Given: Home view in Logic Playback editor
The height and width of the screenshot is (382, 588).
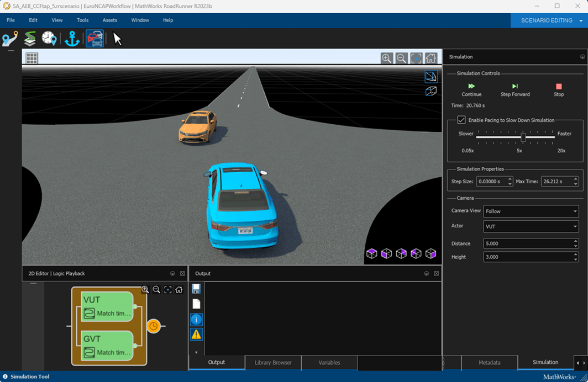Looking at the screenshot, I should (x=179, y=289).
